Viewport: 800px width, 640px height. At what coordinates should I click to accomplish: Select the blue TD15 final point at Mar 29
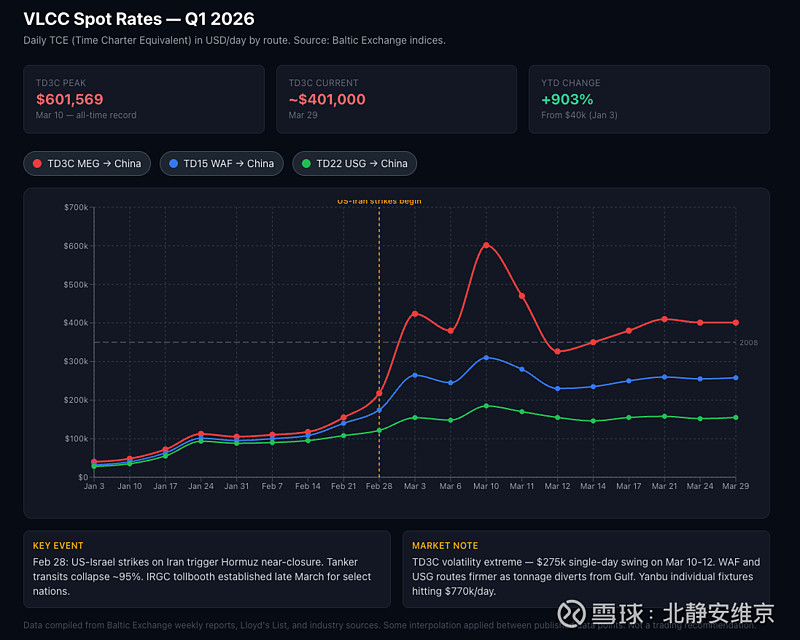coord(736,377)
